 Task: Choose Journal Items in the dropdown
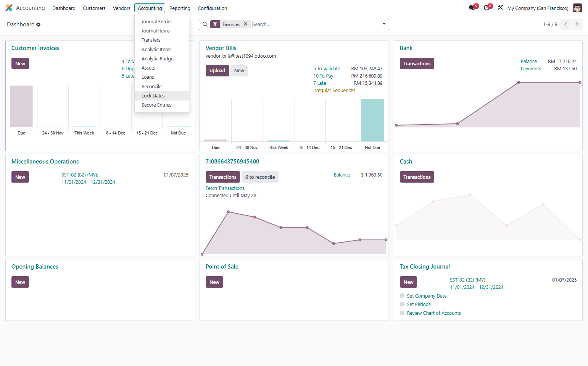pyautogui.click(x=162, y=31)
